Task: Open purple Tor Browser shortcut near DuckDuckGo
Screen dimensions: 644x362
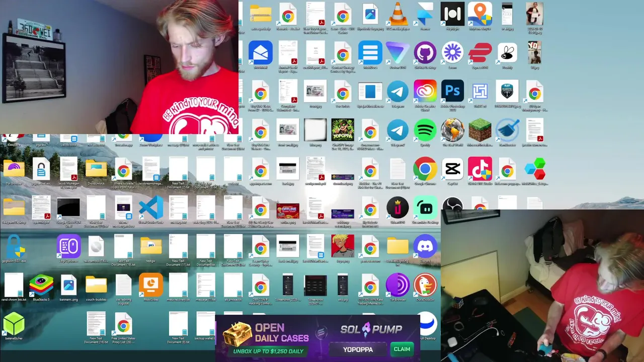Action: 397,286
